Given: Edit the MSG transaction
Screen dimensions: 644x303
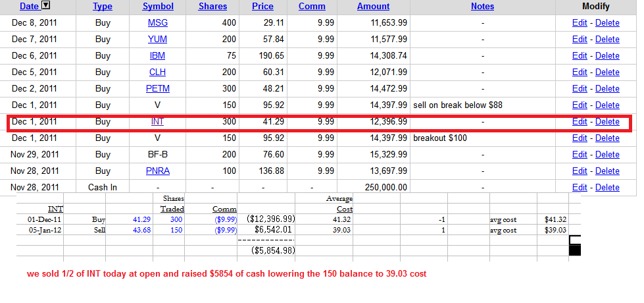Looking at the screenshot, I should pyautogui.click(x=580, y=23).
